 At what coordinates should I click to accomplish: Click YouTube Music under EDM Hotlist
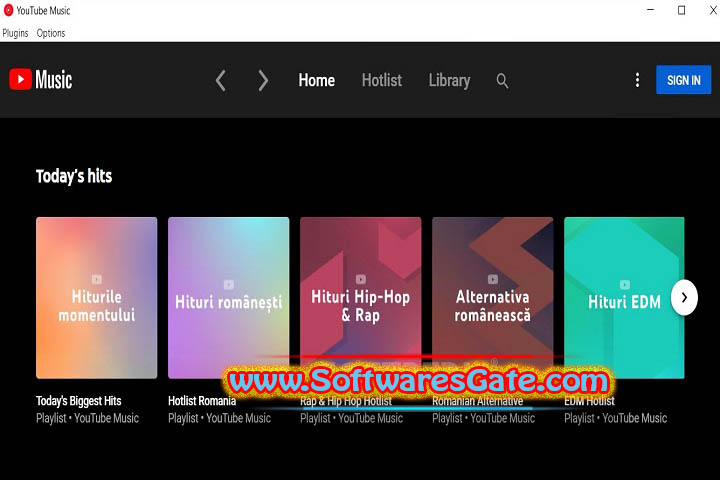pyautogui.click(x=635, y=418)
